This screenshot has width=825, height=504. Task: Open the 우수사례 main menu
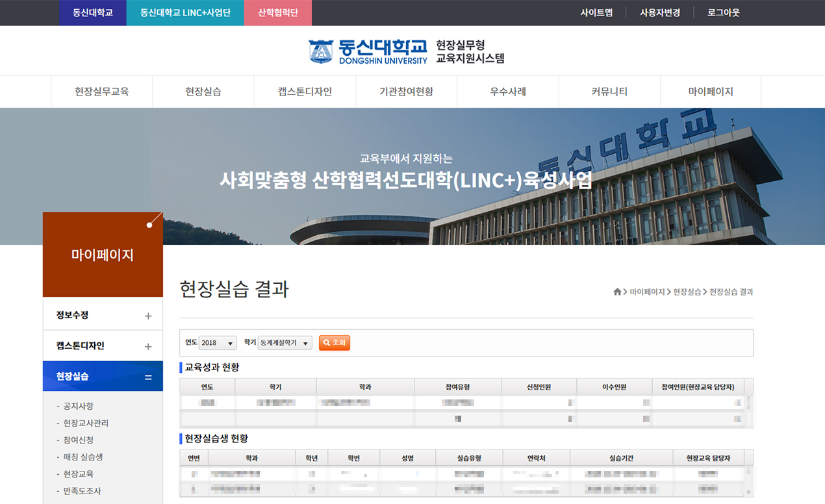click(508, 92)
